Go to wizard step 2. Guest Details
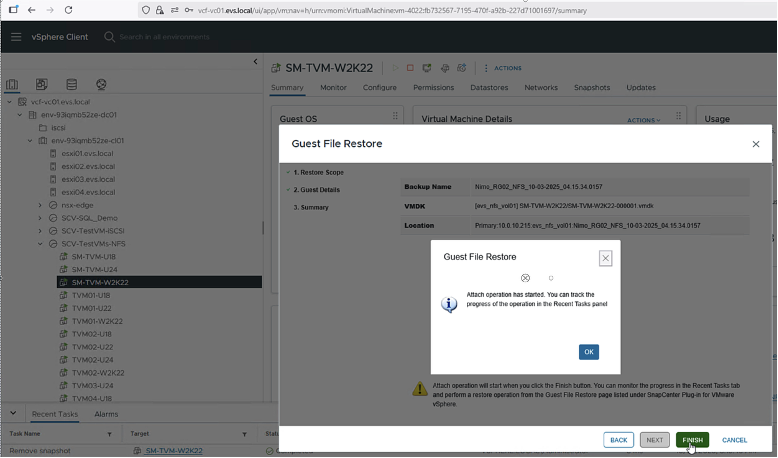Screen dimensions: 778x458 pos(317,190)
